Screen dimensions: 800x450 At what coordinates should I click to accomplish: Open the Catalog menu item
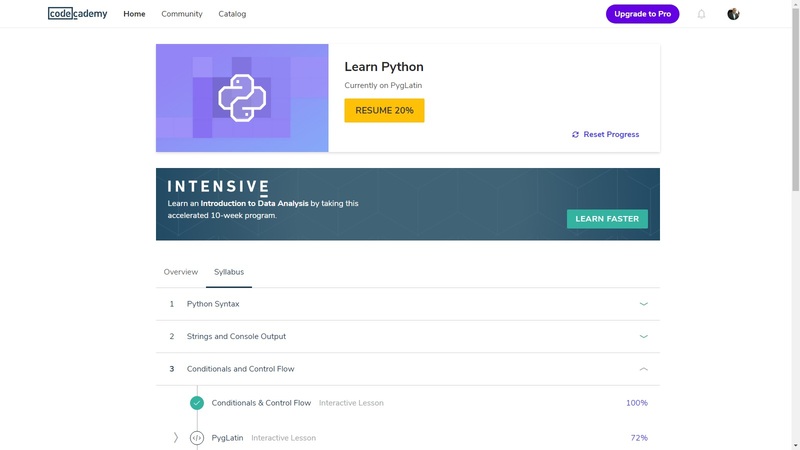[232, 14]
